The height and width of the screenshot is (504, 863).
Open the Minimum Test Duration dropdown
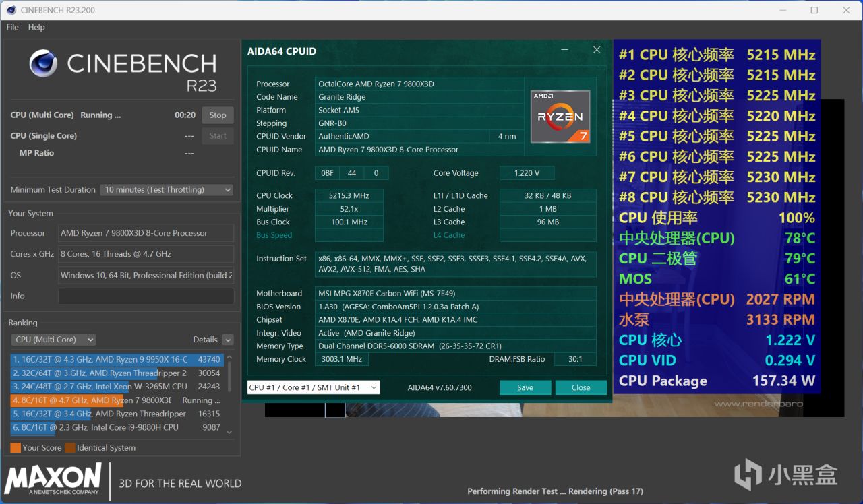(166, 189)
